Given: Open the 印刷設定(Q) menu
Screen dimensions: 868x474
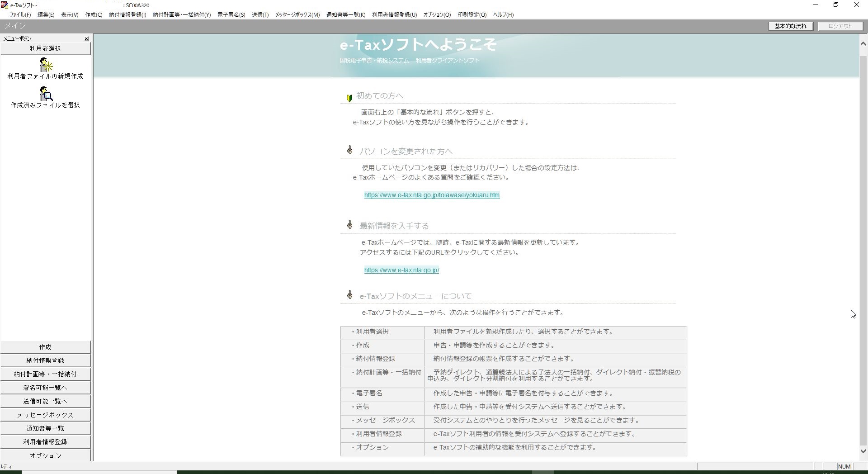Looking at the screenshot, I should (x=472, y=15).
